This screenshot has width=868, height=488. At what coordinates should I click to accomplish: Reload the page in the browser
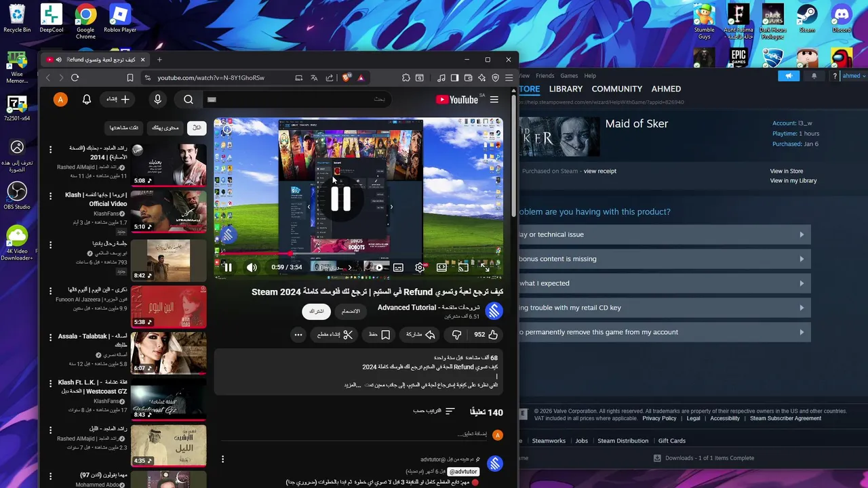[x=75, y=78]
